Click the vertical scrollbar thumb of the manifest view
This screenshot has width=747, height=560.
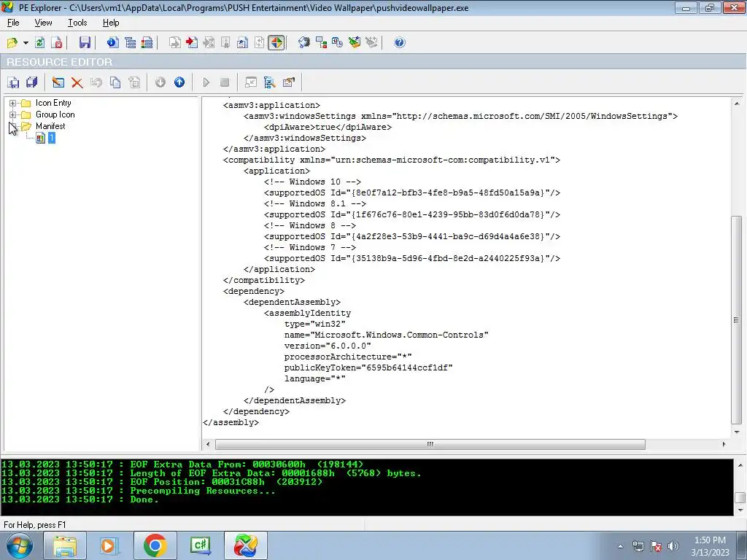(737, 320)
